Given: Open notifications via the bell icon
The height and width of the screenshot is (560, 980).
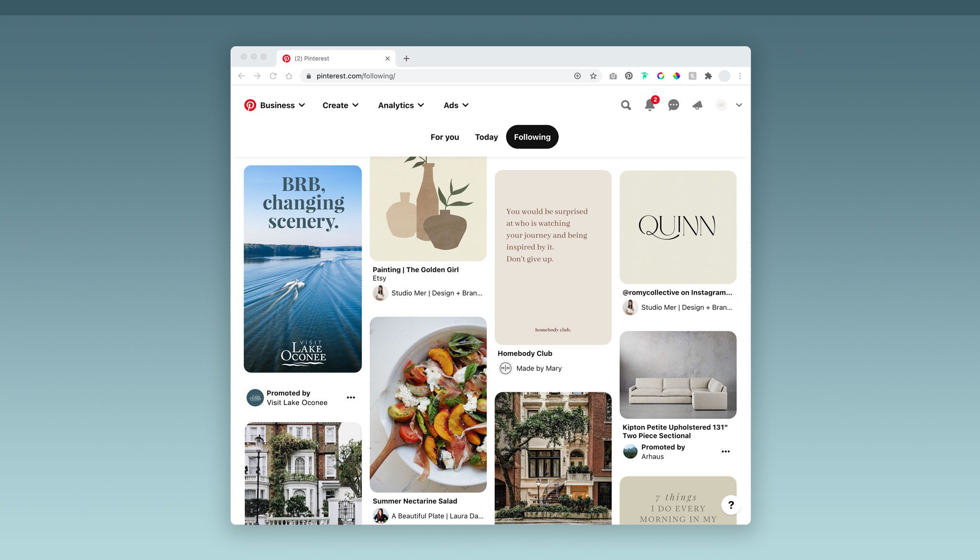Looking at the screenshot, I should click(x=649, y=106).
